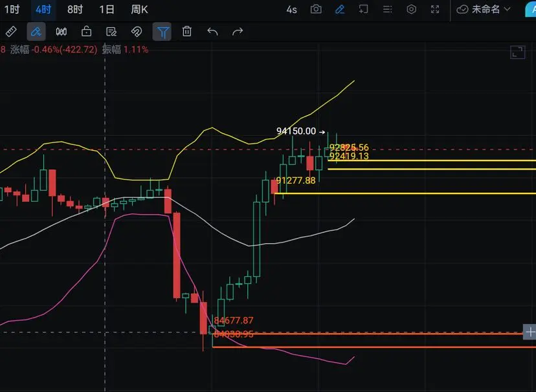
Task: Click the candlestick style icon
Action: click(x=61, y=32)
